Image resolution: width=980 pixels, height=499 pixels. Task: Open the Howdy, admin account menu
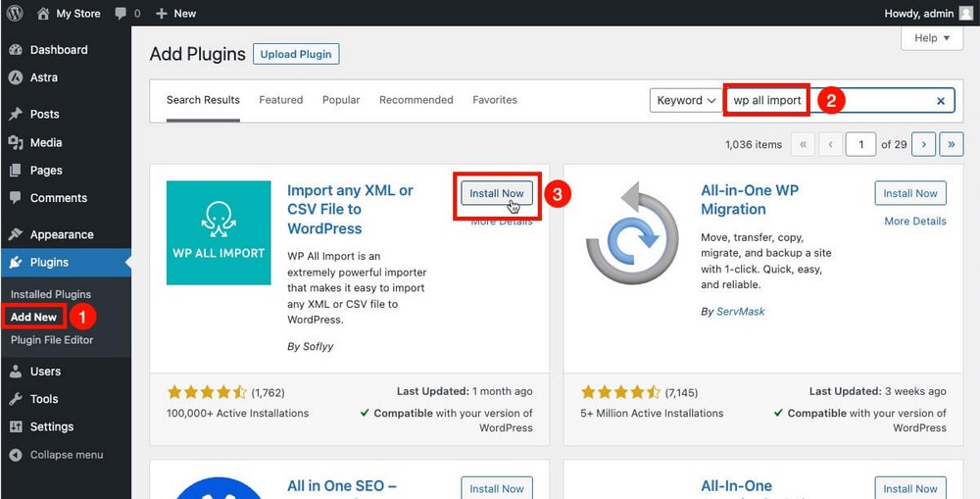pos(928,14)
